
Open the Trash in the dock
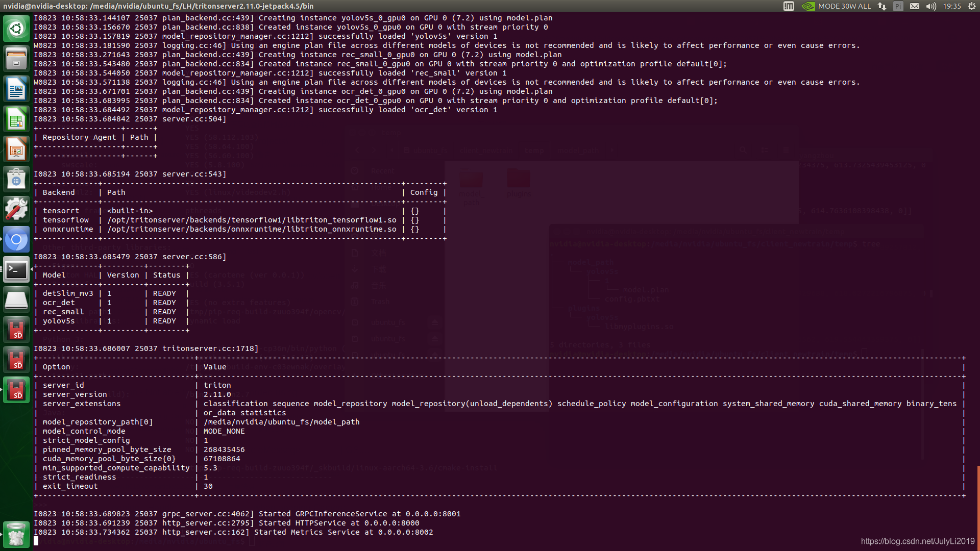click(x=16, y=534)
